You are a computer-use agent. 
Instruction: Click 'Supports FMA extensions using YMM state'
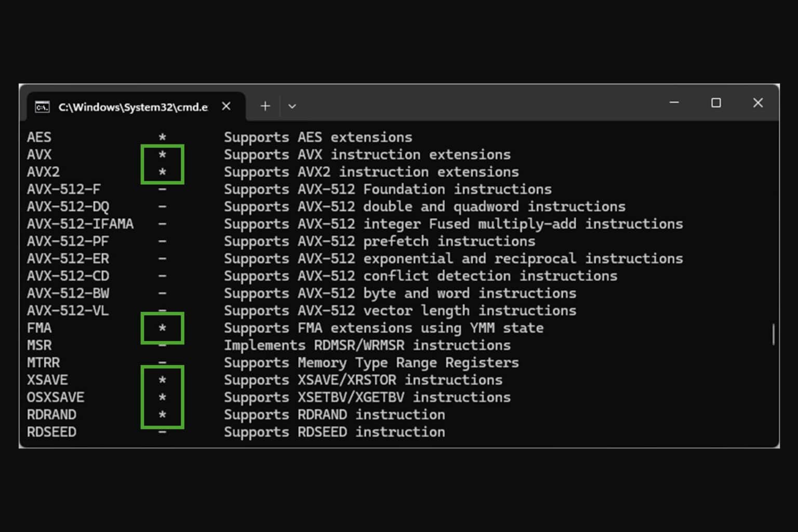pos(383,328)
